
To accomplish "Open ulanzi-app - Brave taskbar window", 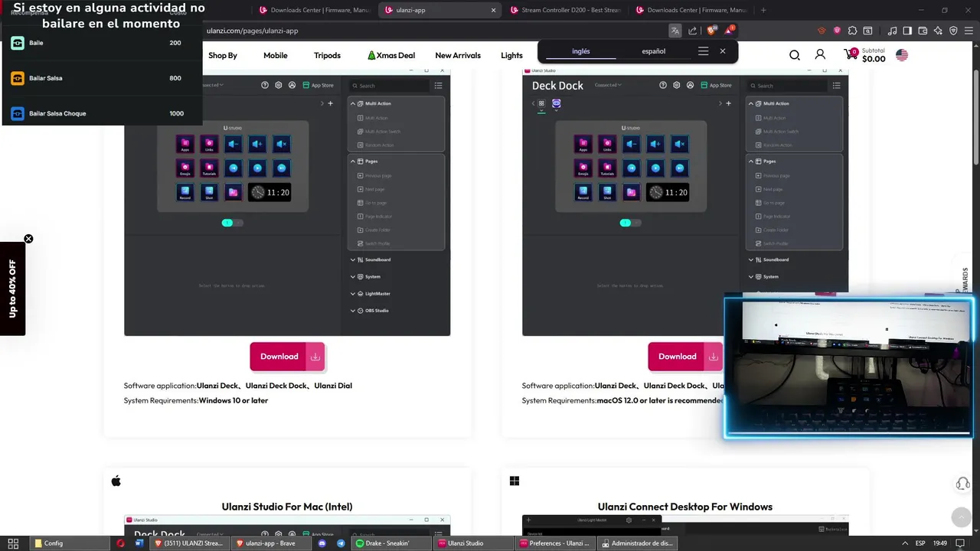I will (x=271, y=543).
